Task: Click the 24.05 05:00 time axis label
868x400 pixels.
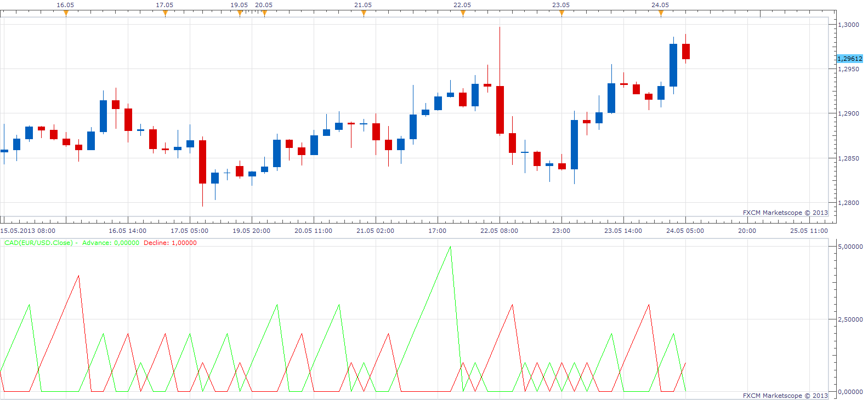Action: [685, 231]
